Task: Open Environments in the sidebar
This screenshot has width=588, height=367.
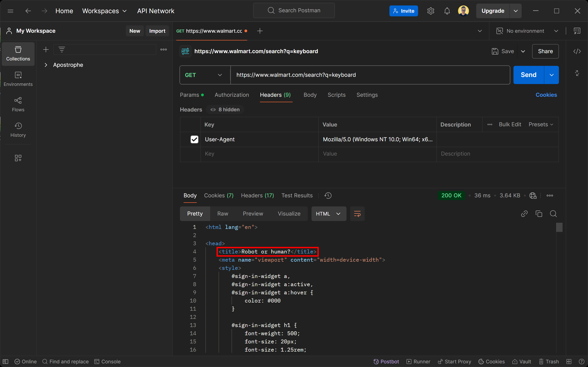Action: 18,79
